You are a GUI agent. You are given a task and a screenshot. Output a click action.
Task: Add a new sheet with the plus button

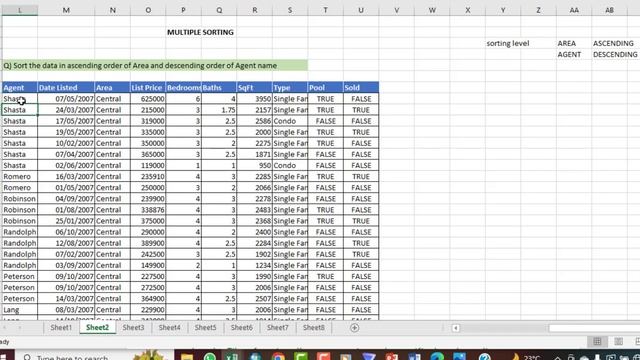pos(354,328)
